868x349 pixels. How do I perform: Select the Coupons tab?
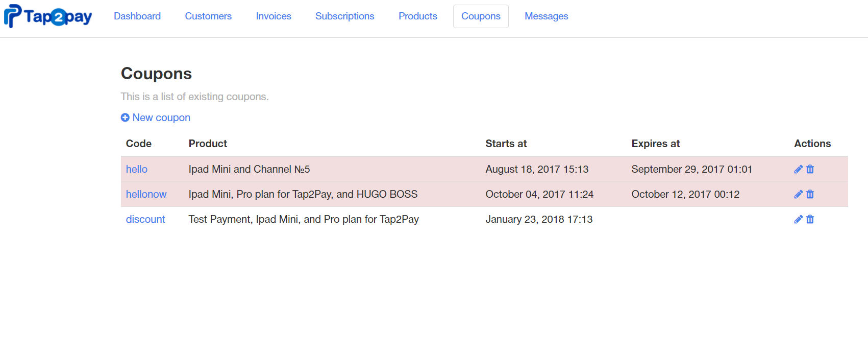(481, 16)
